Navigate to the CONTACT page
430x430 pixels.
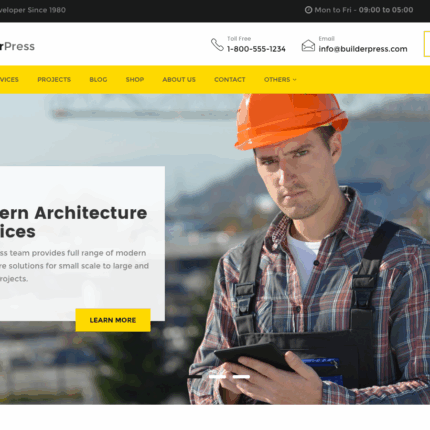point(230,80)
